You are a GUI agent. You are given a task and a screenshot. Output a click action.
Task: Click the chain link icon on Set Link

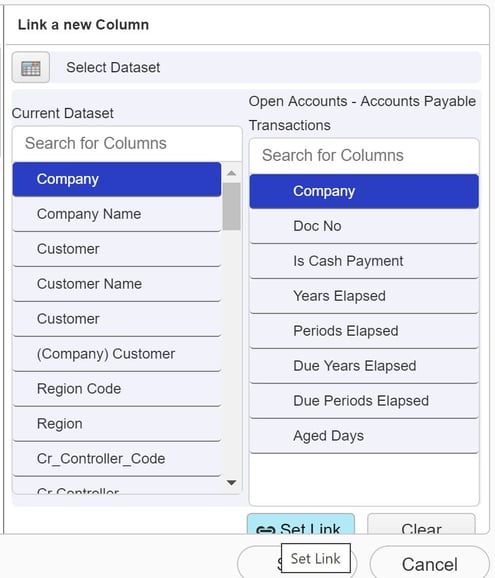pyautogui.click(x=266, y=530)
